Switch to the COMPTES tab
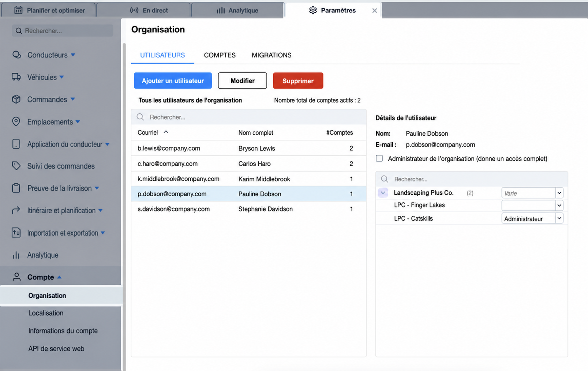588x371 pixels. (220, 55)
